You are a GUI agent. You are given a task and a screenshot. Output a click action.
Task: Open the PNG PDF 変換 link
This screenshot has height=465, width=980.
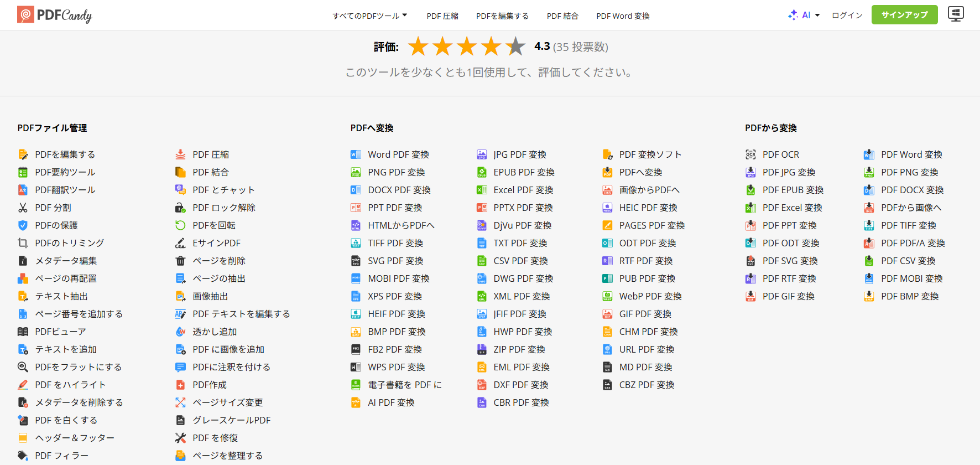(397, 172)
